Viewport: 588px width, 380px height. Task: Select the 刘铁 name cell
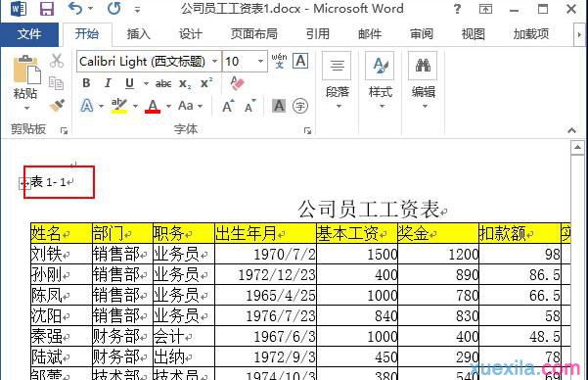pos(61,254)
